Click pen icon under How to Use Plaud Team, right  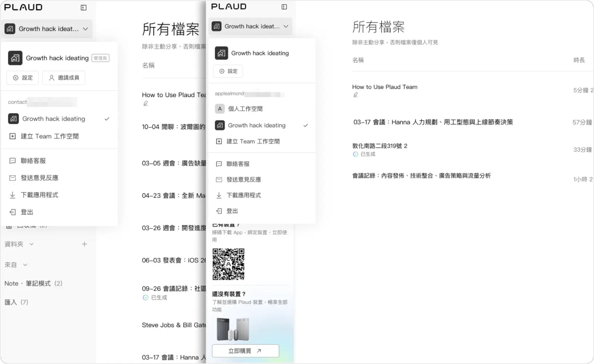coord(356,95)
